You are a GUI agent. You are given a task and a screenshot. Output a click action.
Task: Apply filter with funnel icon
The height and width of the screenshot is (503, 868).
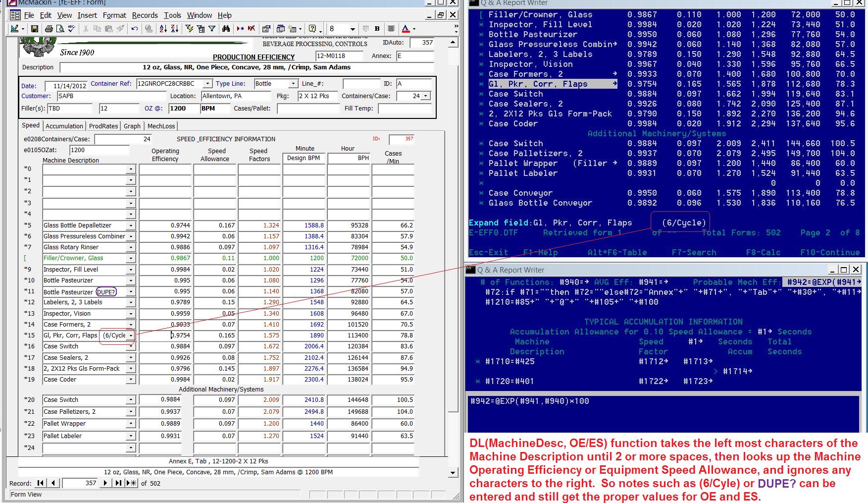(x=212, y=29)
